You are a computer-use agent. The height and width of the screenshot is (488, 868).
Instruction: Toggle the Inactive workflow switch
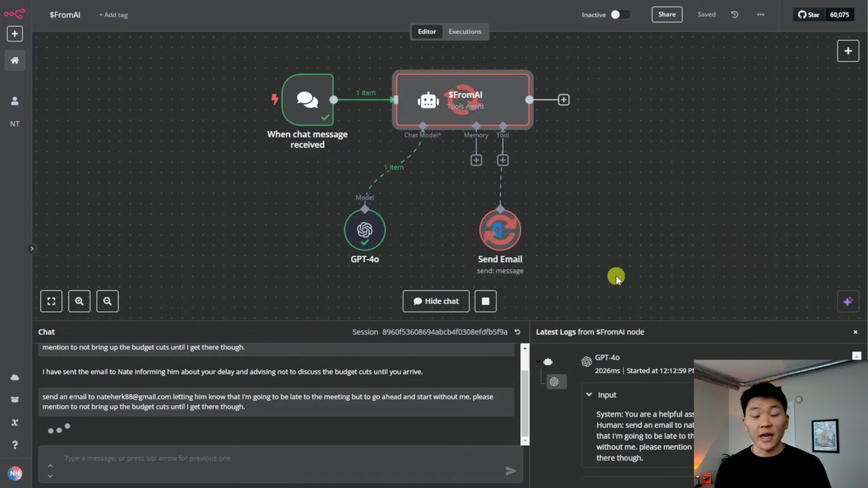[619, 14]
